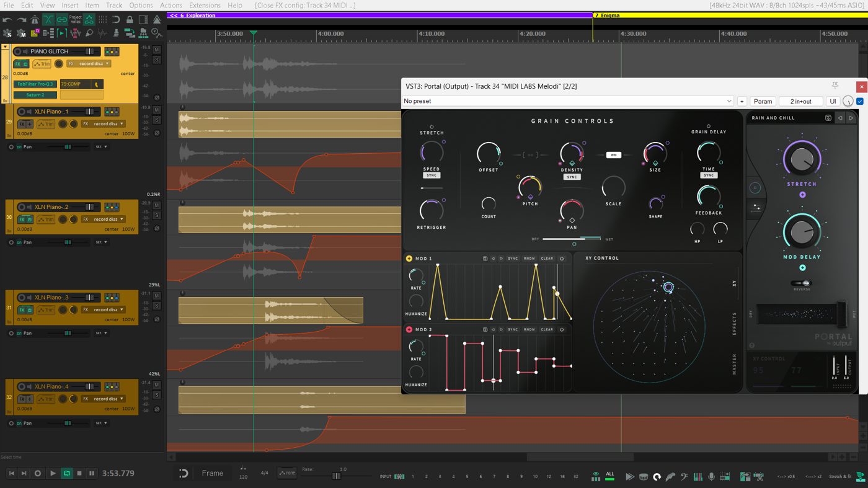Open the File menu

pos(9,5)
